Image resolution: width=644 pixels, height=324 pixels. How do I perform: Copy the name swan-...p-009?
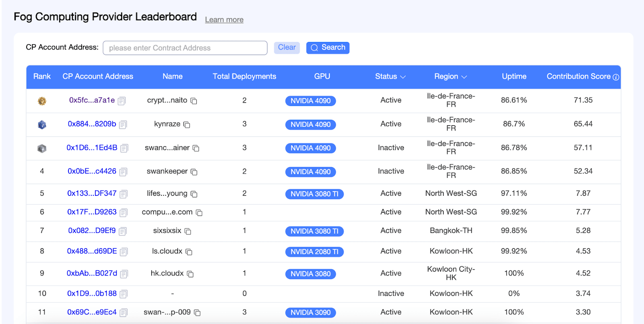click(x=197, y=313)
